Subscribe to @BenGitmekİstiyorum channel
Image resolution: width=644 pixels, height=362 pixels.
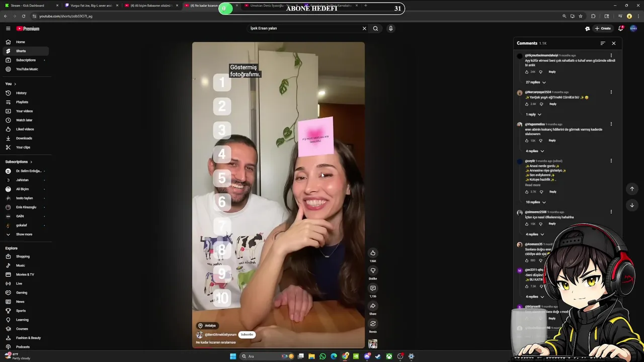(x=247, y=334)
